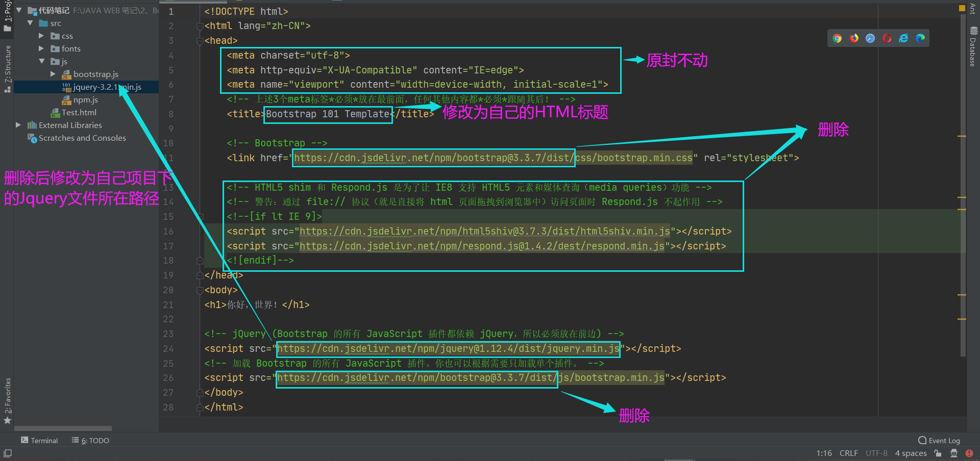Click the yellow inspection status indicator
This screenshot has width=980, height=461.
[x=962, y=8]
